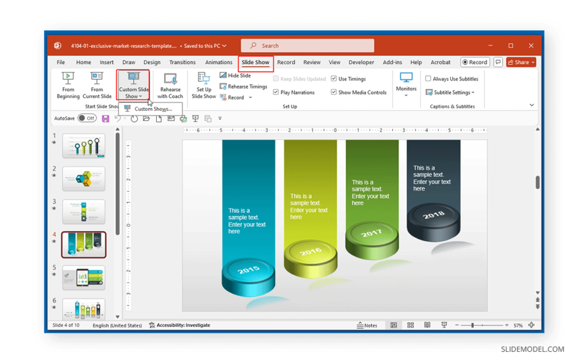Open Set Up Slide Show dialog
The width and height of the screenshot is (588, 364).
203,86
